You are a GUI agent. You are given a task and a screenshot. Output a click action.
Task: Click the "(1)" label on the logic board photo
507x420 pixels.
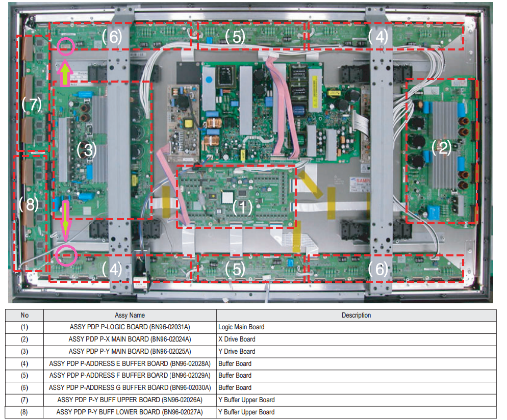click(x=242, y=207)
